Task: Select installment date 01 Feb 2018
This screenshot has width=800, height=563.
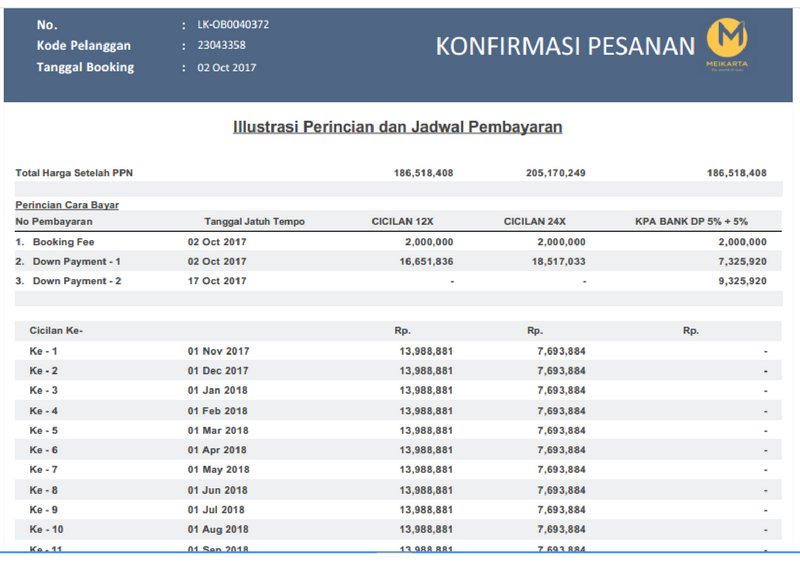Action: [217, 411]
